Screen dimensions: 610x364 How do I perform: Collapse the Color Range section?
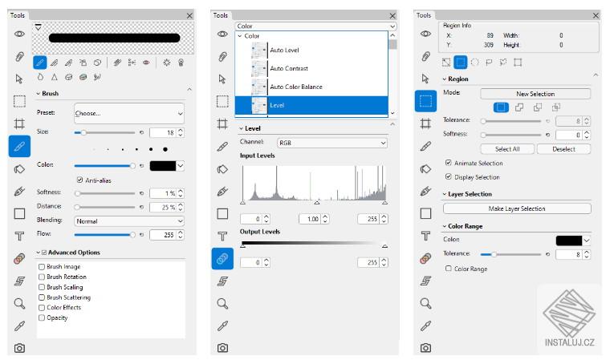tap(445, 226)
